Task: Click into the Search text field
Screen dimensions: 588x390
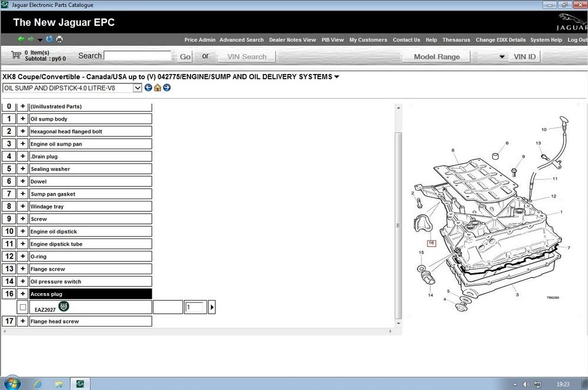Action: click(138, 56)
